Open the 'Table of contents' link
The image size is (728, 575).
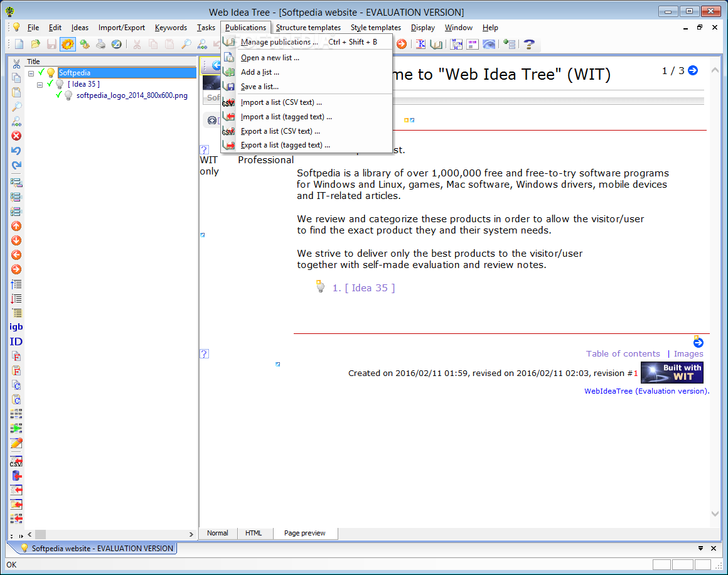pyautogui.click(x=623, y=354)
